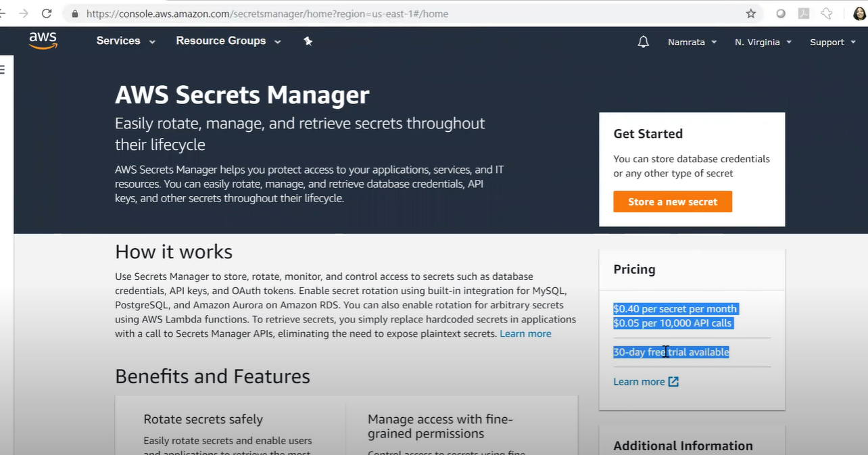
Task: Click the $0.40 per secret per month text
Action: (675, 309)
